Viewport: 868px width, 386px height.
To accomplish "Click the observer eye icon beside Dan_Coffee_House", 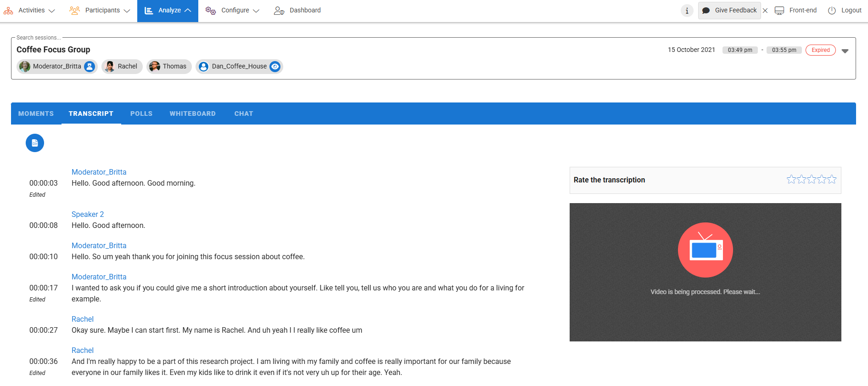I will [275, 67].
